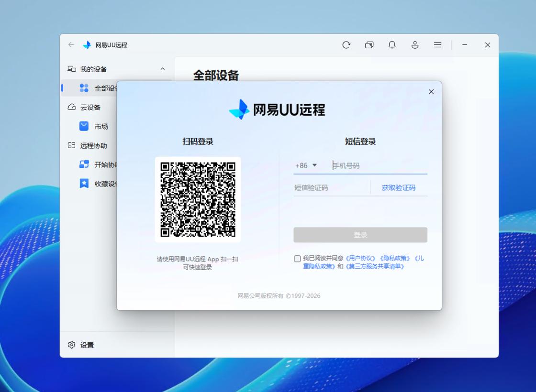The height and width of the screenshot is (392, 536).
Task: Click the 全部设备 page title
Action: [216, 75]
